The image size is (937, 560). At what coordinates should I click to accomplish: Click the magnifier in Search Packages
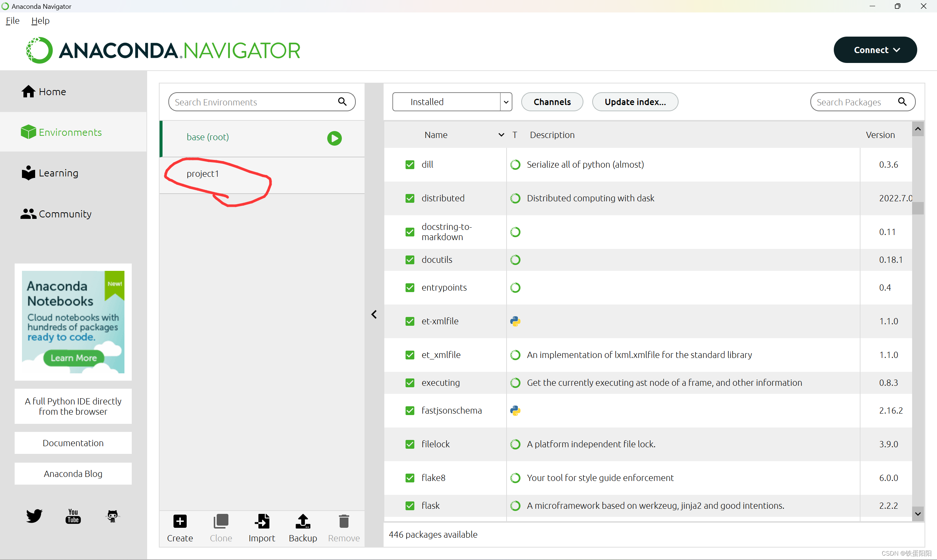coord(902,101)
